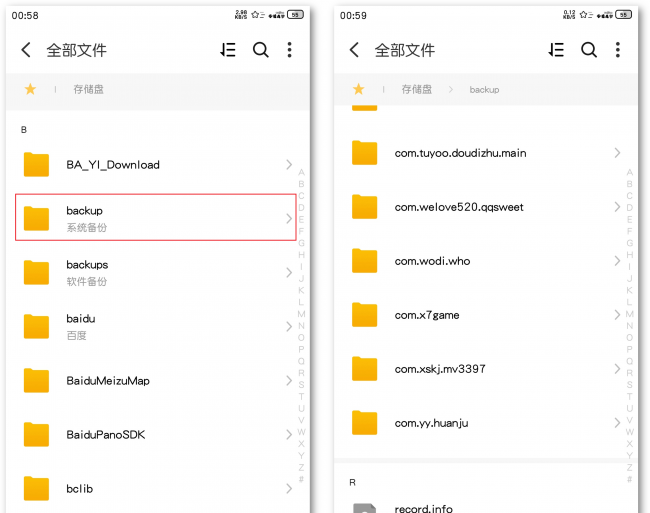Tap the com.xskj.mv3397 folder icon
Image resolution: width=650 pixels, height=513 pixels.
point(365,369)
